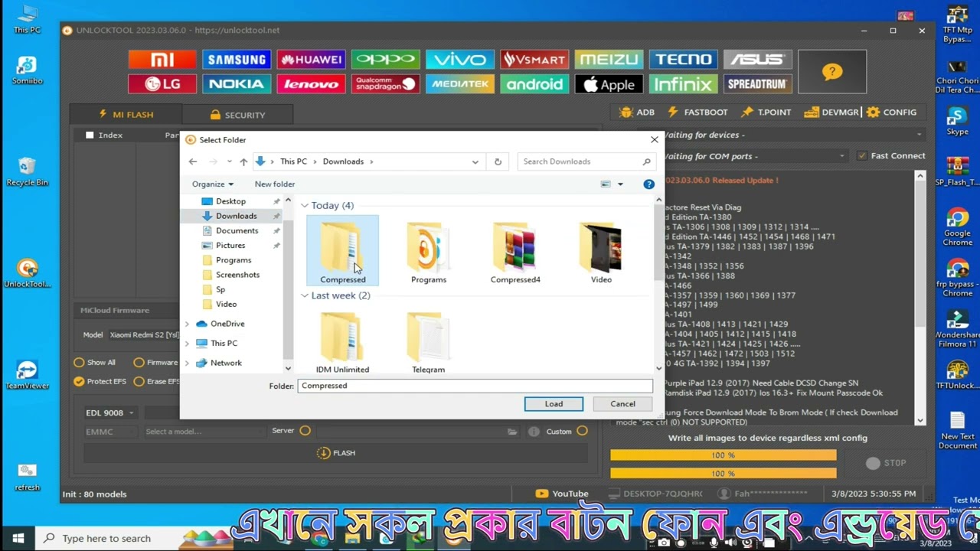980x551 pixels.
Task: Open the Windows Start button
Action: 18,538
